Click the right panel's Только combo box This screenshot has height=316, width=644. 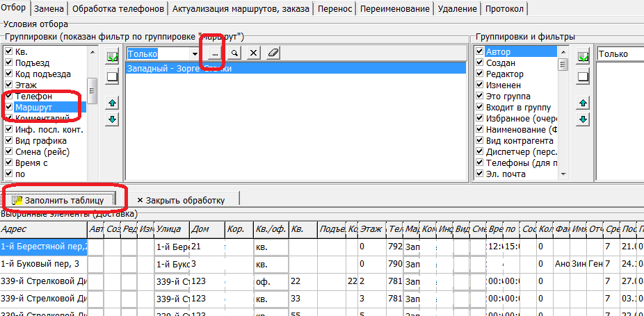tap(619, 53)
